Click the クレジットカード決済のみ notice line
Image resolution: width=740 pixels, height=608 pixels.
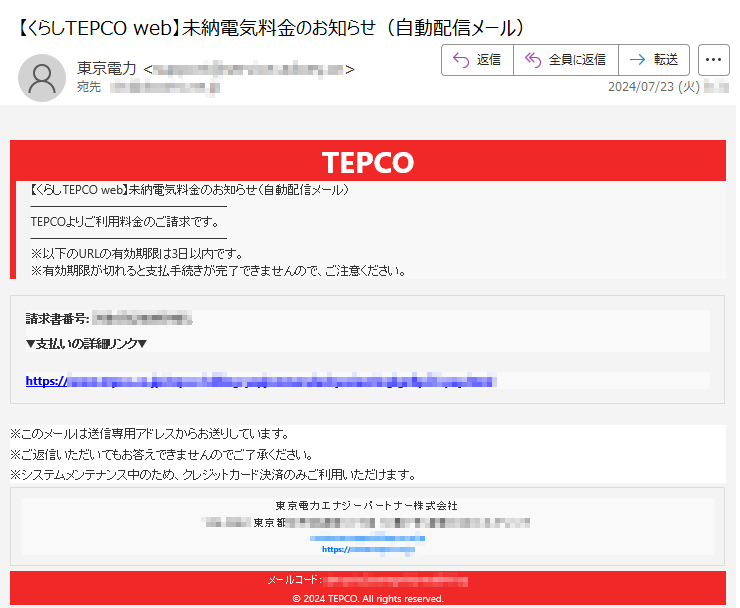pyautogui.click(x=213, y=474)
